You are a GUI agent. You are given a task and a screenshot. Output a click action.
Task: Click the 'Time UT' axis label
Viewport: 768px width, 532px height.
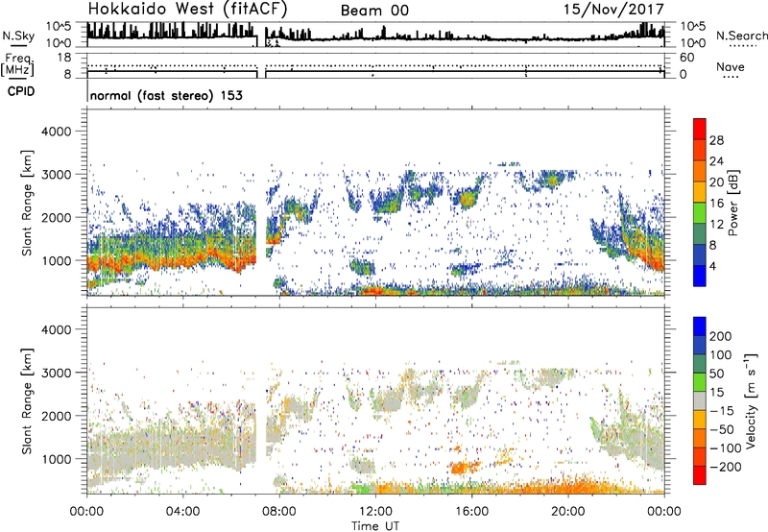tap(375, 526)
